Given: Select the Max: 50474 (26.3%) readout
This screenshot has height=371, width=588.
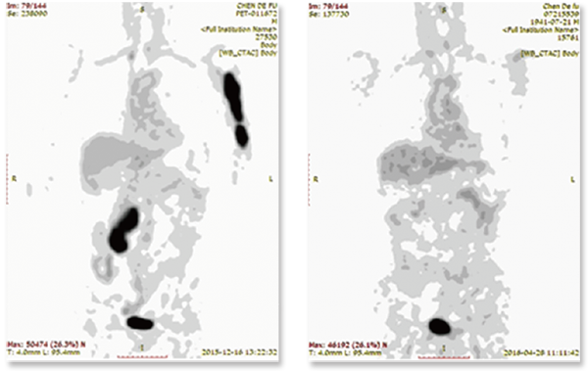Looking at the screenshot, I should (46, 345).
